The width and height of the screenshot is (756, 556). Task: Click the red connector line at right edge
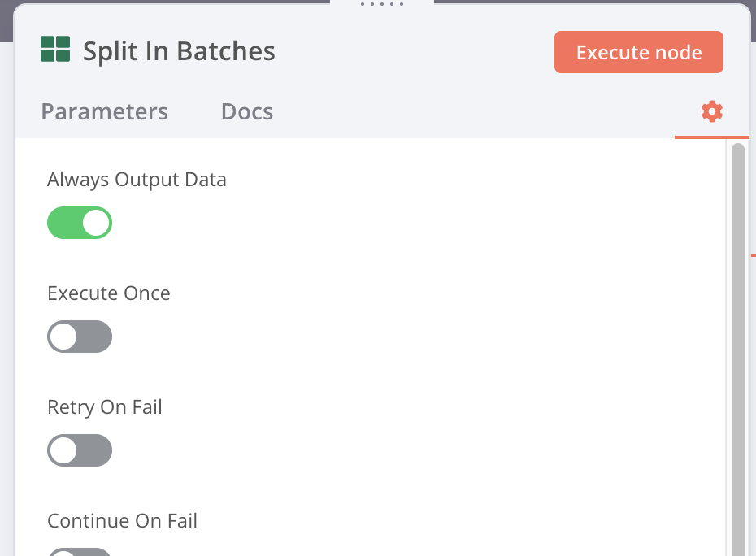pos(754,254)
